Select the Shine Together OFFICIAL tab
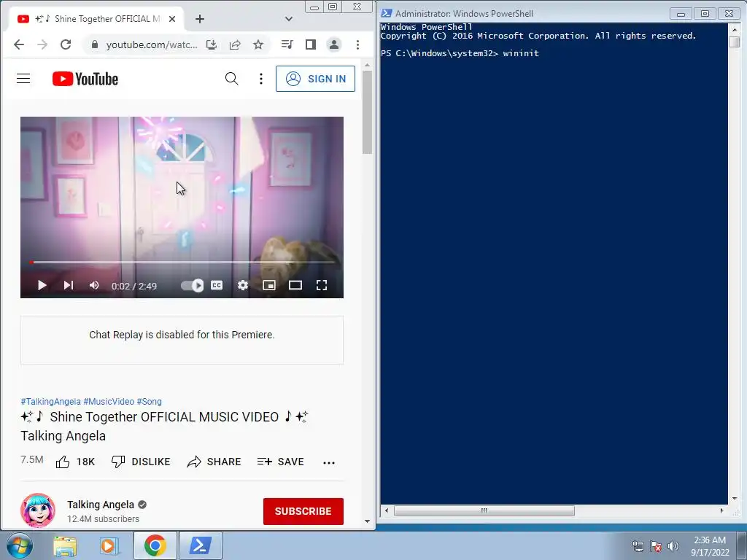 pos(96,19)
